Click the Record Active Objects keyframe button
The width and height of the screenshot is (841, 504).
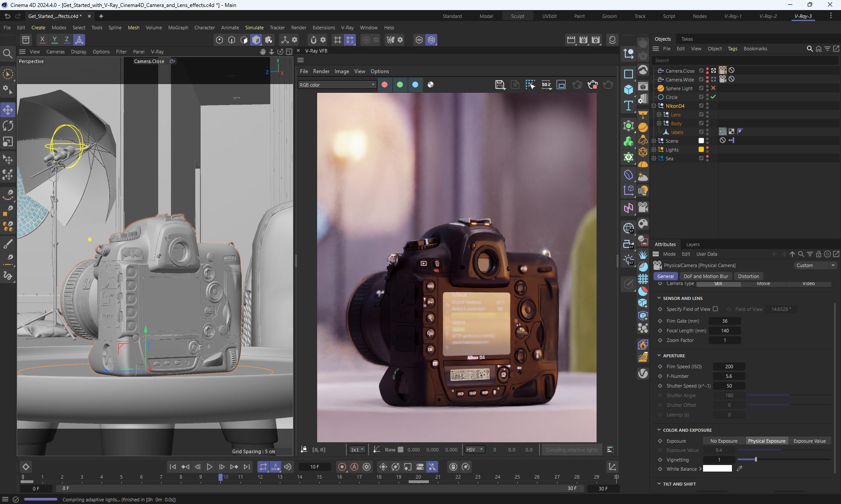pos(342,467)
